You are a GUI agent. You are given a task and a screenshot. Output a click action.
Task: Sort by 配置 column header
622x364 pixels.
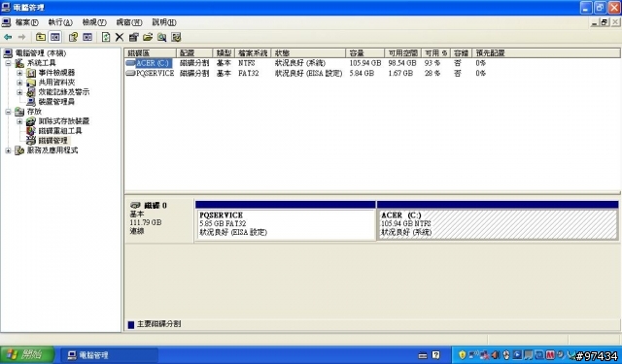coord(194,53)
